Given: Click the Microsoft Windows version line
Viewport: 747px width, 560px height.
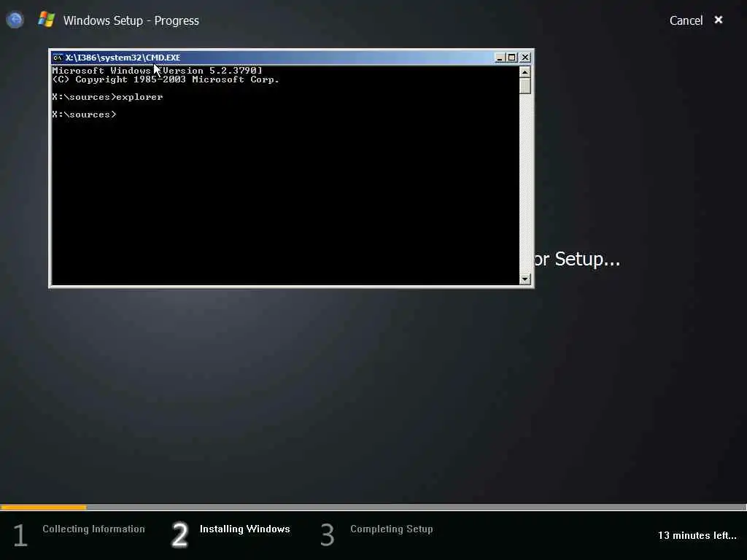Looking at the screenshot, I should coord(158,71).
